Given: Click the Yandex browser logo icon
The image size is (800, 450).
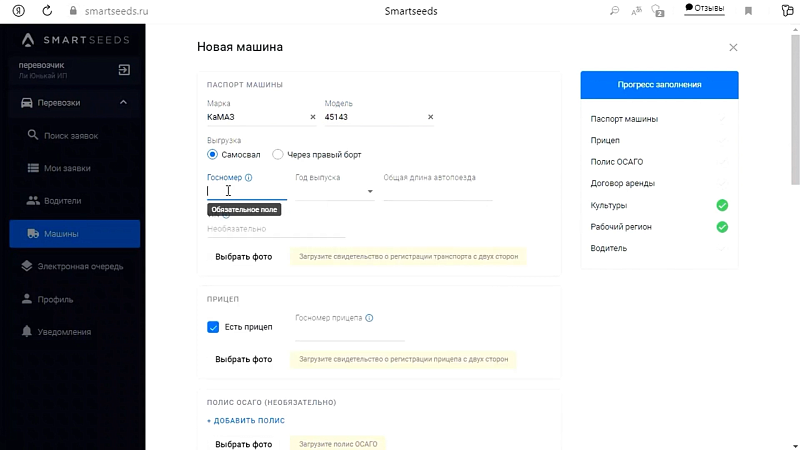Looking at the screenshot, I should (19, 11).
